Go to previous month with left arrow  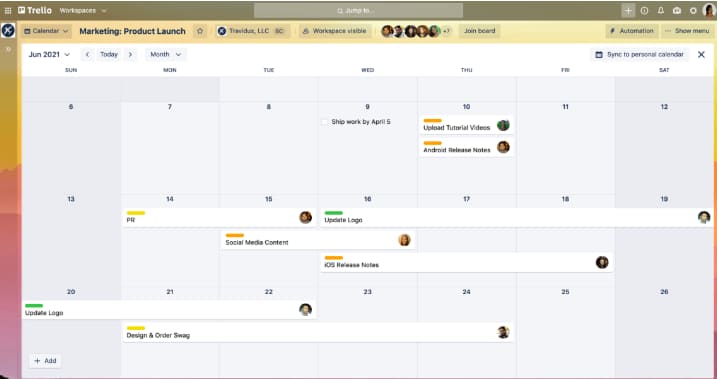pos(88,54)
